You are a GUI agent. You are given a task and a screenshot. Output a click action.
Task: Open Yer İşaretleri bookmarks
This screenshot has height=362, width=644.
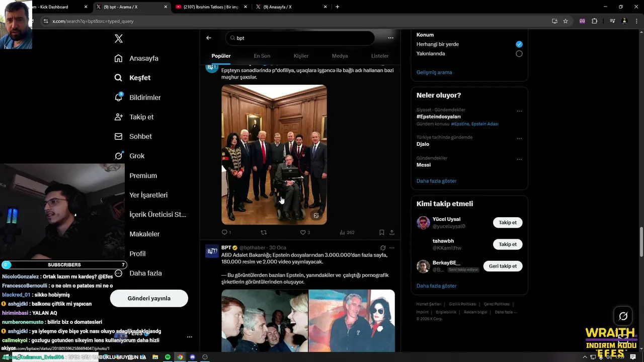148,195
